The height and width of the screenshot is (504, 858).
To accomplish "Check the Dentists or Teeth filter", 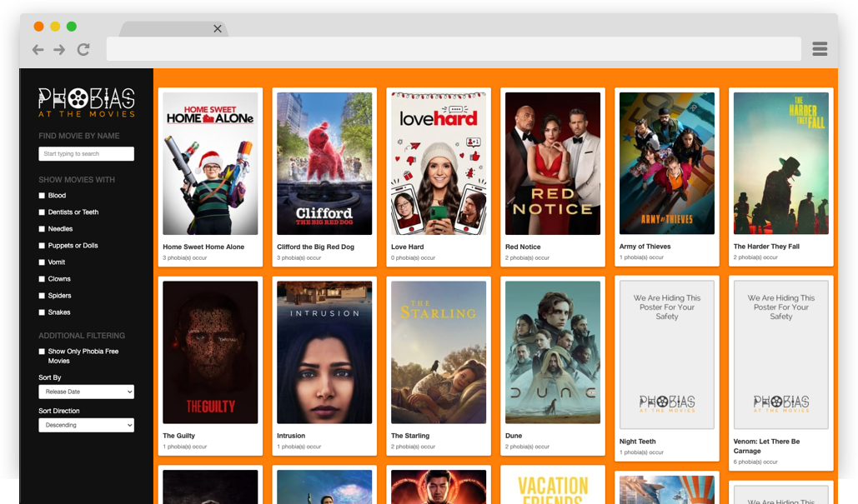I will 42,212.
